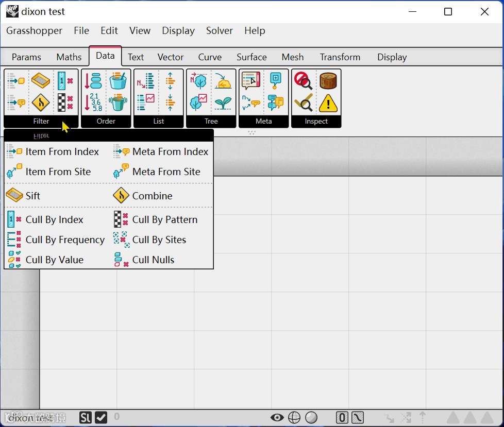The height and width of the screenshot is (427, 504).
Task: Click the Data tab
Action: (106, 56)
